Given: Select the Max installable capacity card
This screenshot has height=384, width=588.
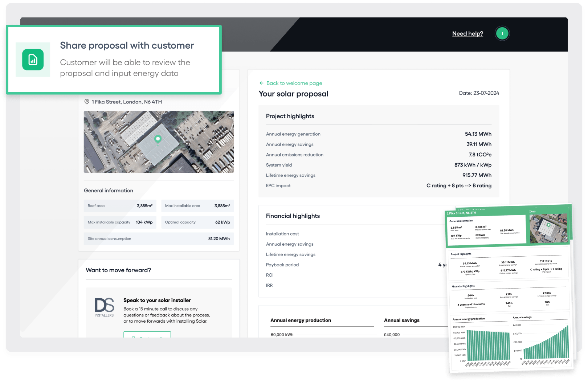Looking at the screenshot, I should pyautogui.click(x=120, y=222).
